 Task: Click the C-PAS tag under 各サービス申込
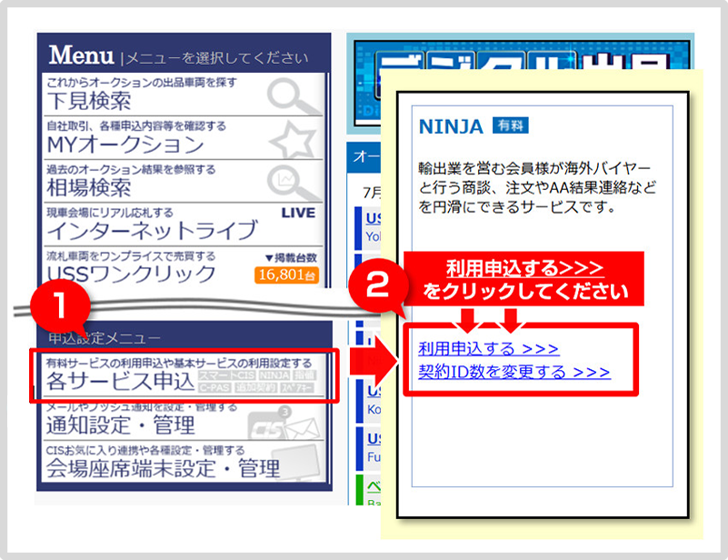[x=214, y=387]
